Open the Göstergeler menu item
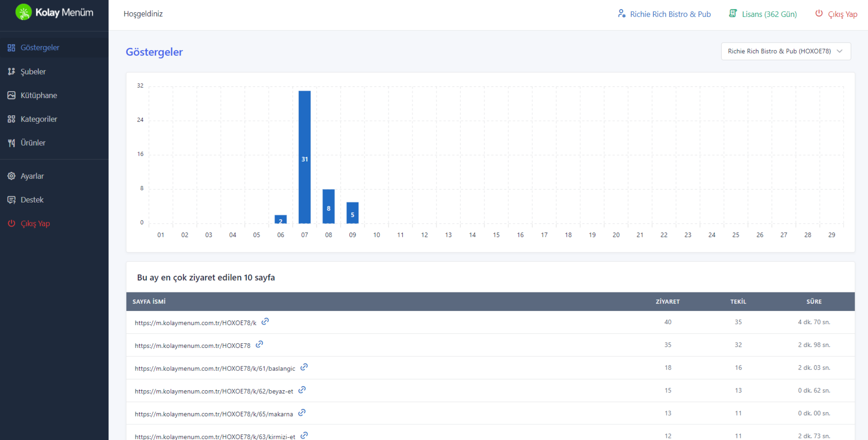 54,48
